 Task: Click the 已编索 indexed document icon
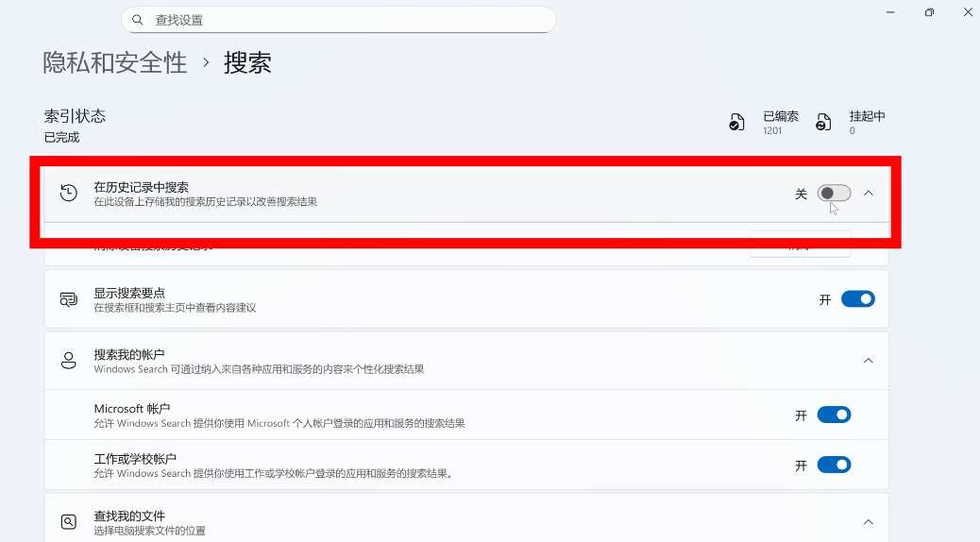pyautogui.click(x=736, y=122)
